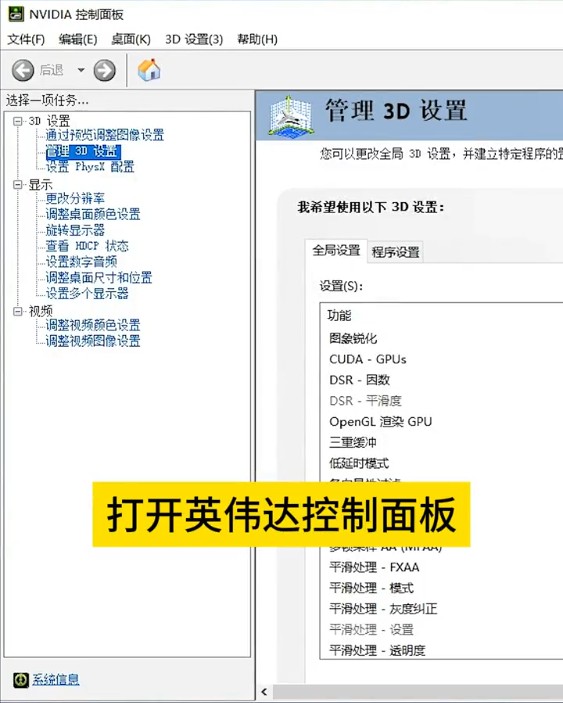This screenshot has height=703, width=563.
Task: Open the back history dropdown arrow
Action: coord(81,70)
